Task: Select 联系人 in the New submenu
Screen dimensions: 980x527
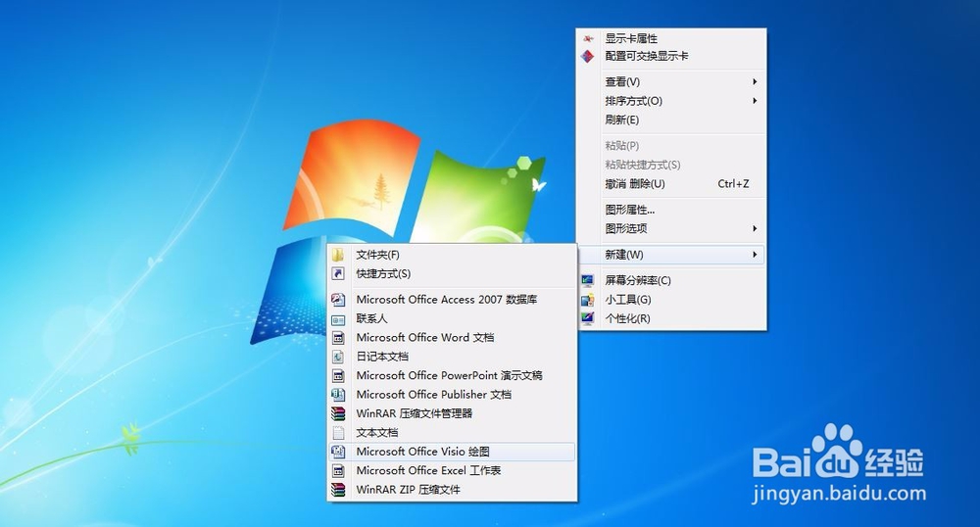Action: (x=452, y=318)
